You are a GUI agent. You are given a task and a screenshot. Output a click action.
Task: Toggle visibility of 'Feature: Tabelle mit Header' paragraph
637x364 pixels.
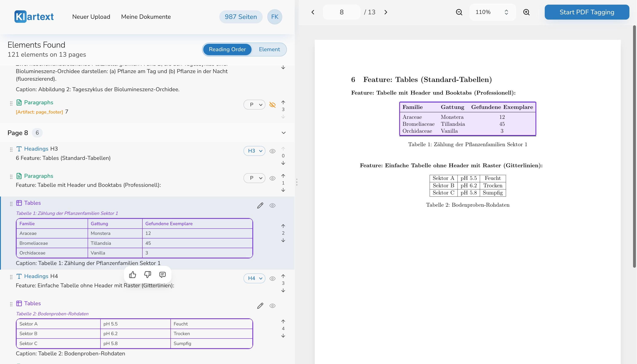pyautogui.click(x=273, y=178)
